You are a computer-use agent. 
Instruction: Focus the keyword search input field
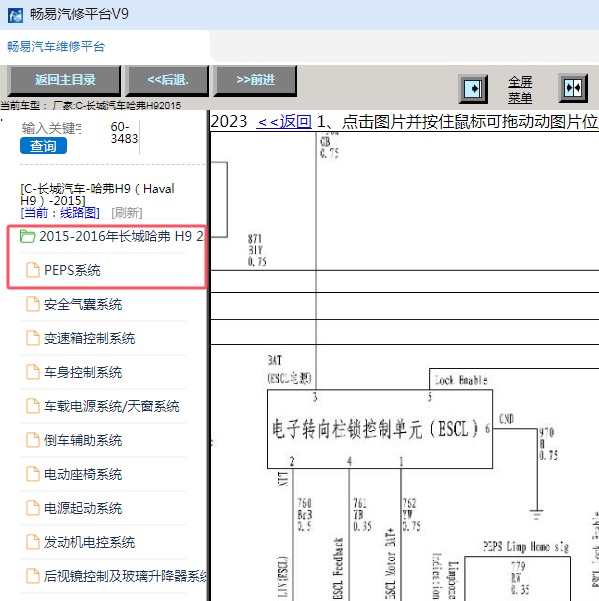point(51,128)
